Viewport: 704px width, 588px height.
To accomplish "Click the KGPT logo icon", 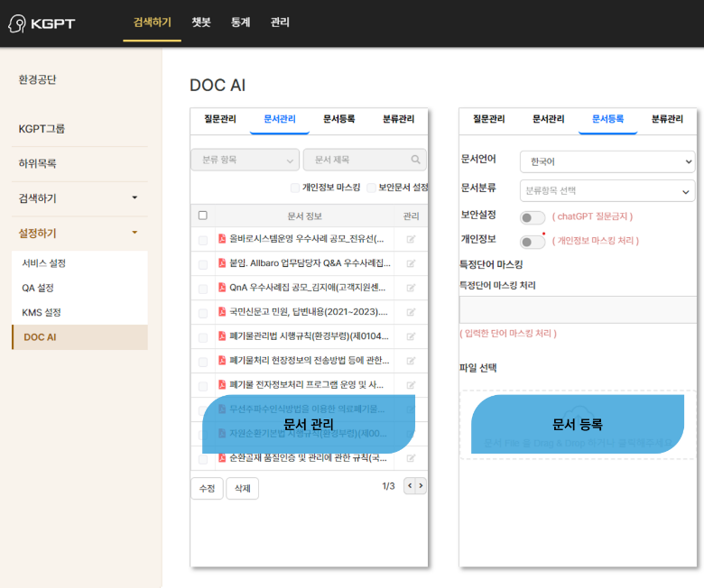I will click(17, 23).
